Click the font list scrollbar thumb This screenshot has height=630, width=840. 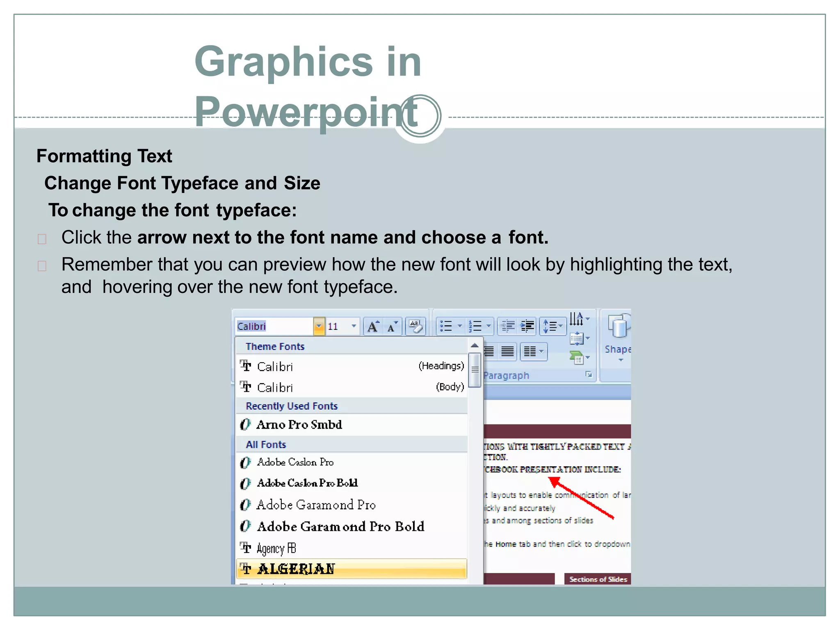click(x=475, y=370)
